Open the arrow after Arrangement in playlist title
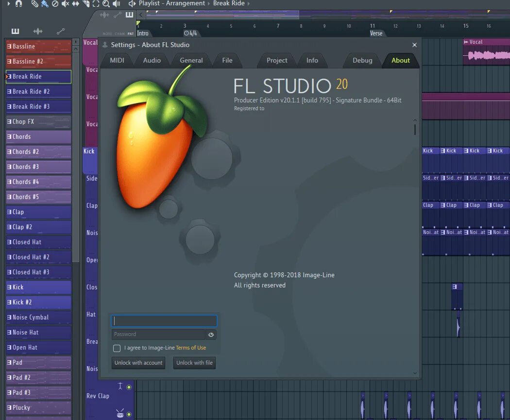This screenshot has width=510, height=420. [x=209, y=3]
